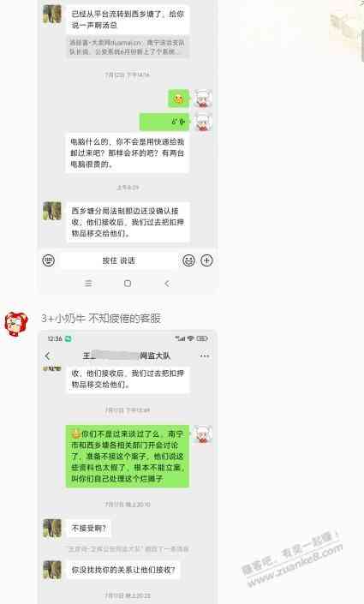Screen dimensions: 364x604
Task: Tap the voice/keyboard switch icon
Action: pyautogui.click(x=49, y=260)
